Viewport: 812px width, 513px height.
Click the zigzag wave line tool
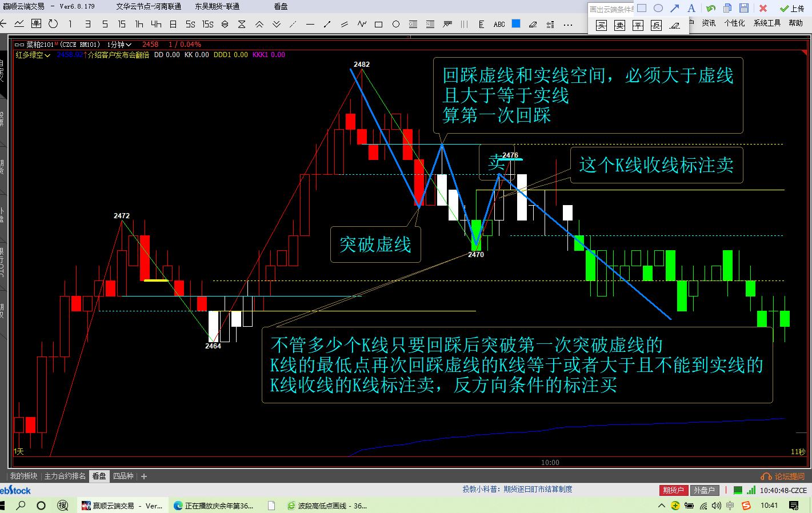361,24
